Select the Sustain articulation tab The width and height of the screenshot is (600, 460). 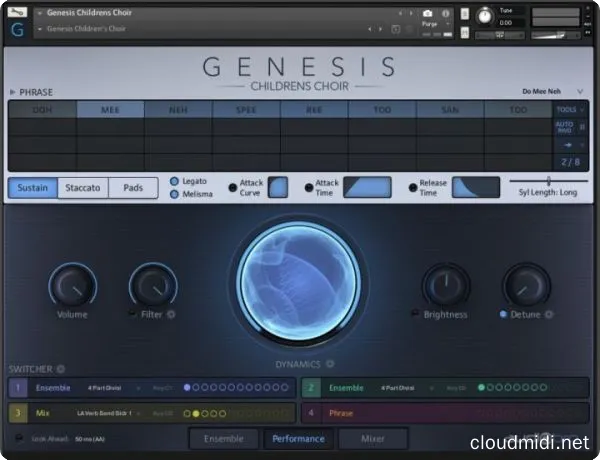coord(33,188)
